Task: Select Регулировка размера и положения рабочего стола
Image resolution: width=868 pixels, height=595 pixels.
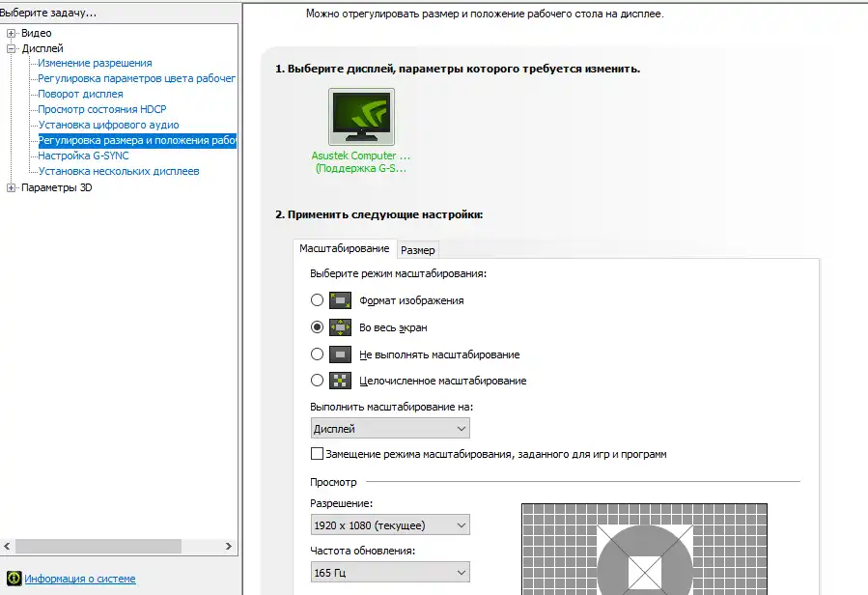Action: click(137, 141)
